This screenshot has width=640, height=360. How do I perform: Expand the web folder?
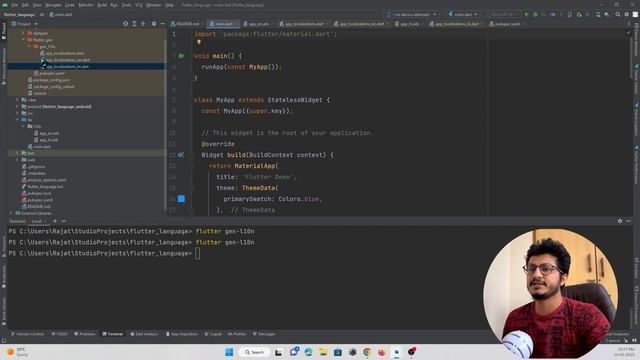click(17, 160)
